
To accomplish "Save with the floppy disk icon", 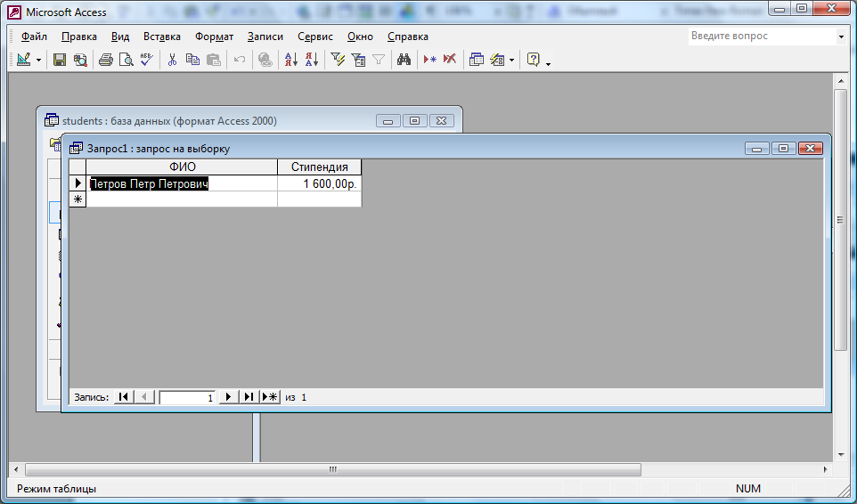I will (60, 59).
